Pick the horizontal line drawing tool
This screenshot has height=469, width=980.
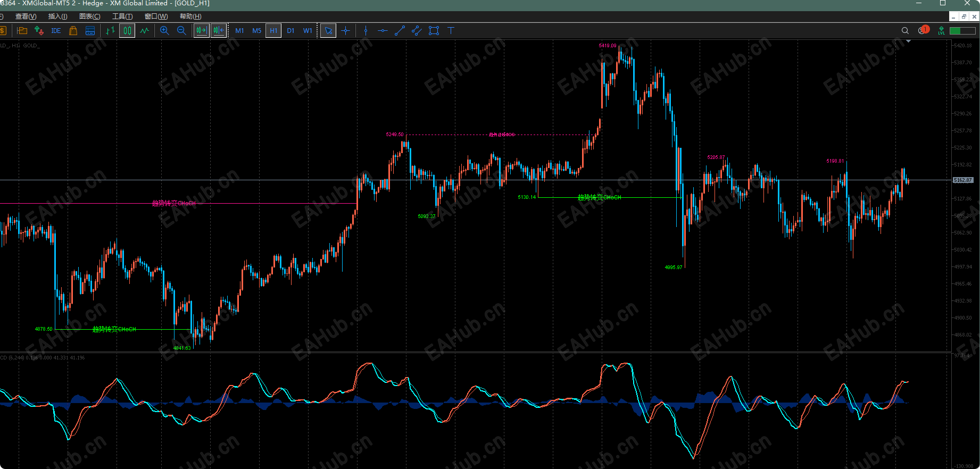(x=383, y=31)
